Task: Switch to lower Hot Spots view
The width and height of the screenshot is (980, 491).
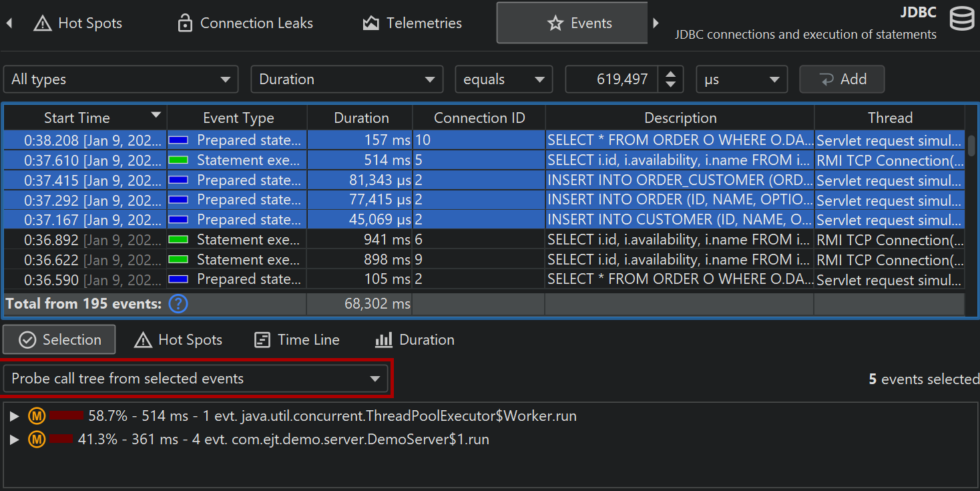Action: pos(178,340)
